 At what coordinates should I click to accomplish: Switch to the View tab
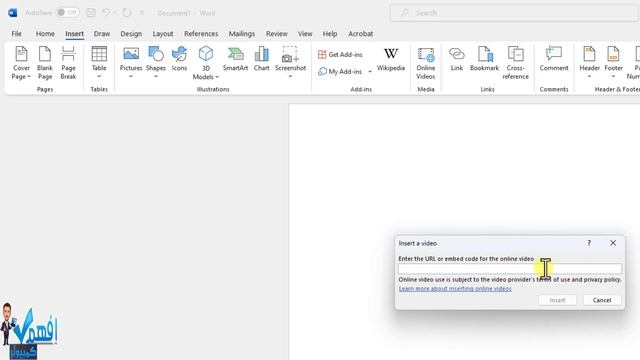(x=305, y=34)
